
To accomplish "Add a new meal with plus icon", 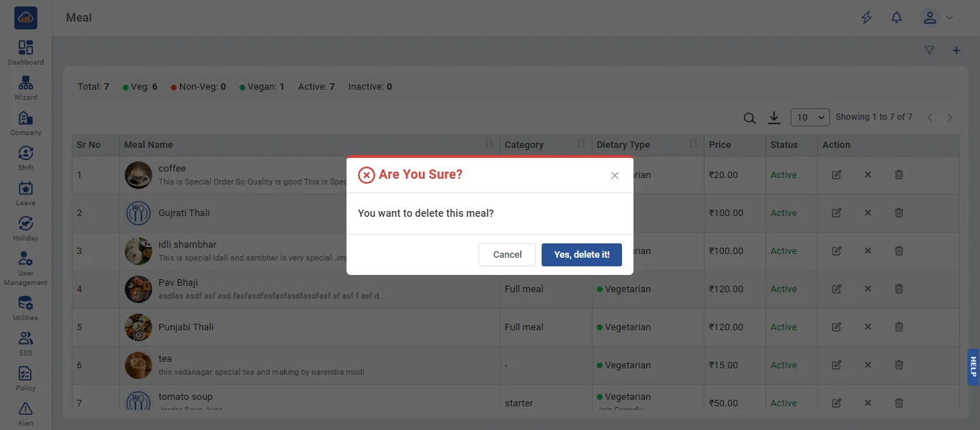I will (956, 51).
